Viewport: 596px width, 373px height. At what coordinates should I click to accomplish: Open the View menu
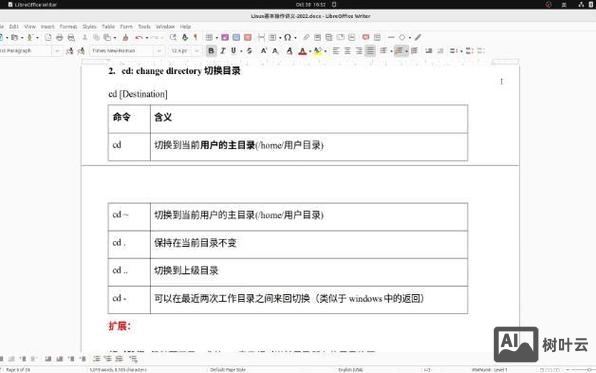[x=30, y=27]
